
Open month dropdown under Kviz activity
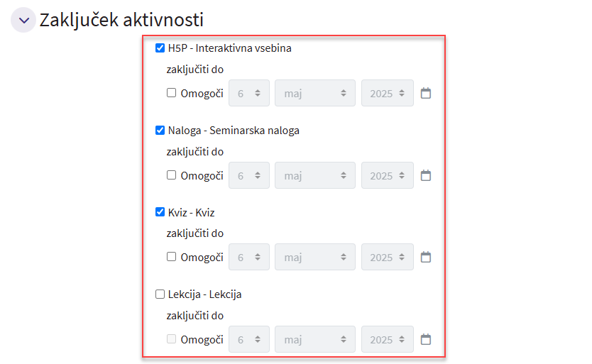point(314,257)
